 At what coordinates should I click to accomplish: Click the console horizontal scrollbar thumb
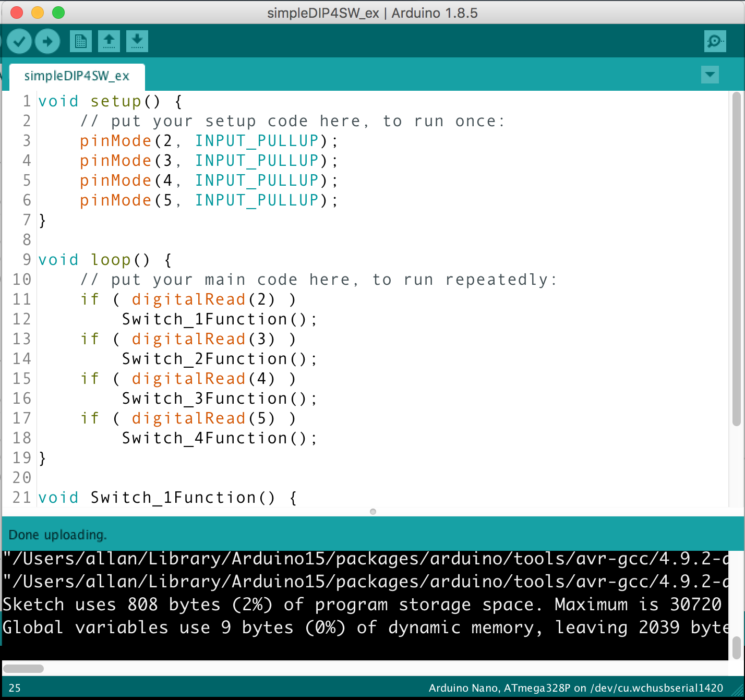pos(23,668)
